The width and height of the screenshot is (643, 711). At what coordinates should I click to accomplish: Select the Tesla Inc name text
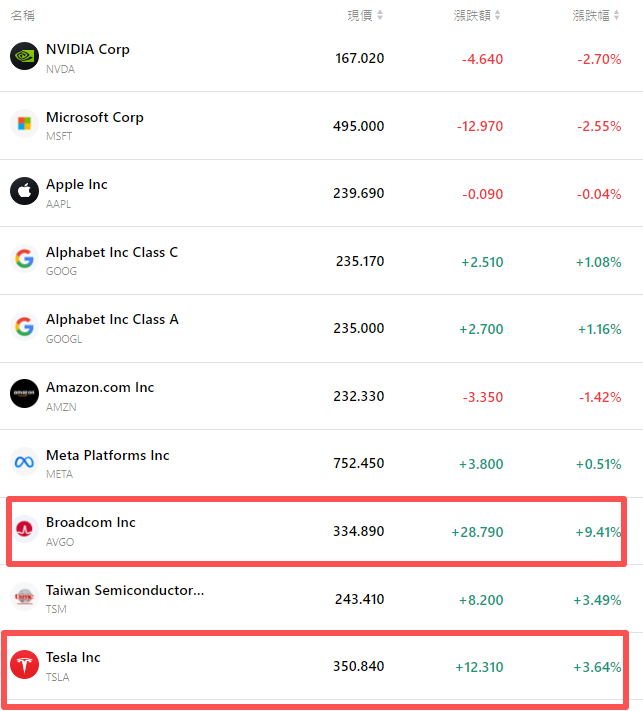point(73,657)
